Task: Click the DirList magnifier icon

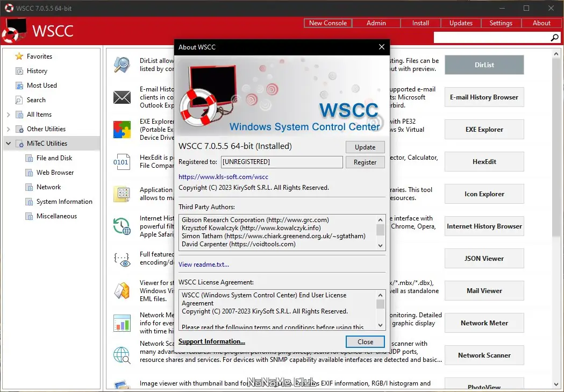Action: 122,65
